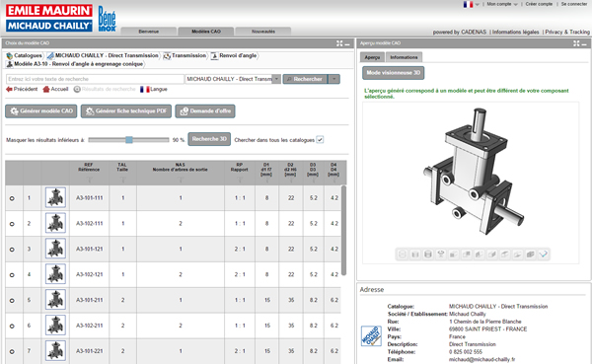Generate the PDF technical data sheet
Image resolution: width=592 pixels, height=364 pixels.
(x=126, y=111)
